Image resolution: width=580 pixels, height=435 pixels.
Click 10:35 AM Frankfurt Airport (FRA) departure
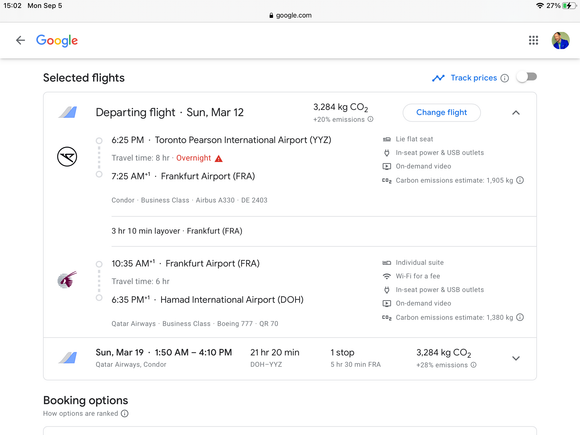186,263
